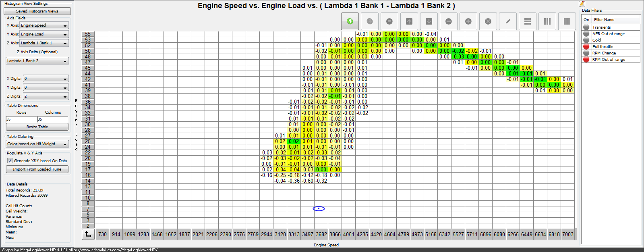
Task: Click the equals-sign set value button
Action: (x=389, y=21)
